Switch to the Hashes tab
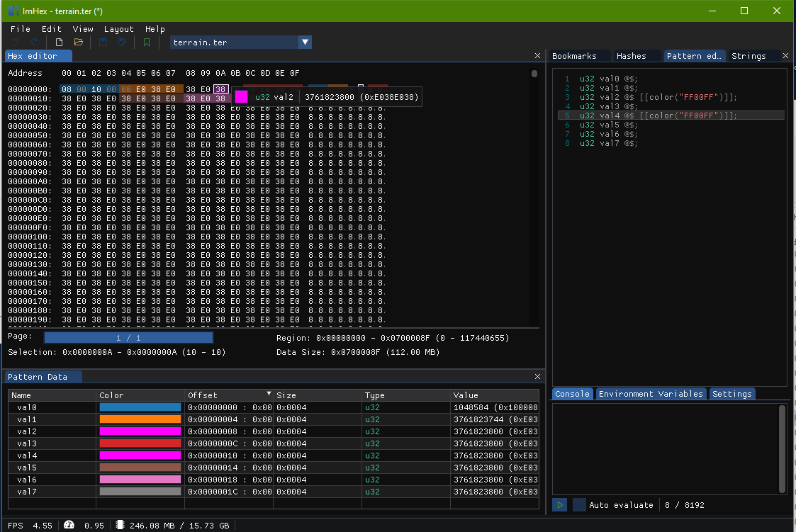796x532 pixels. (x=631, y=56)
